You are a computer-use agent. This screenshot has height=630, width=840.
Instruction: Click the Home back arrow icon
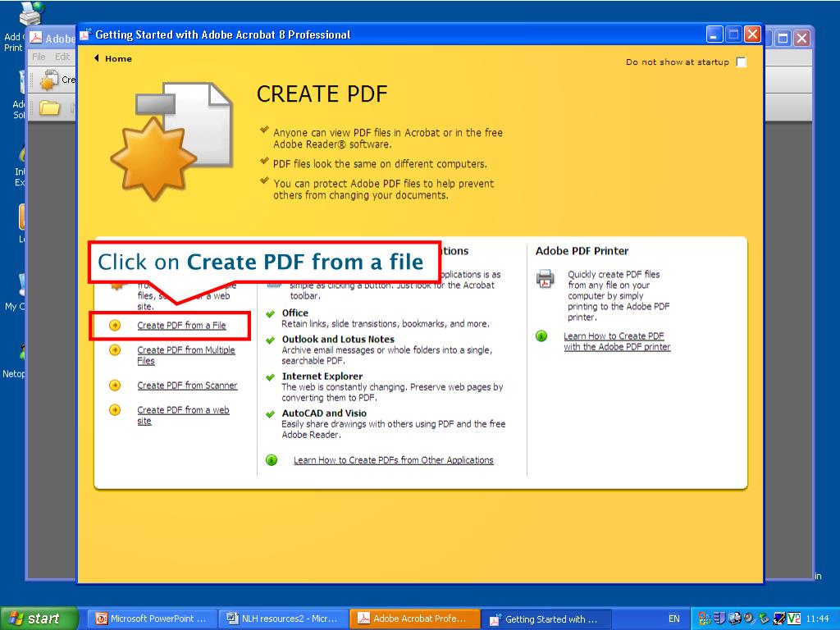(97, 58)
